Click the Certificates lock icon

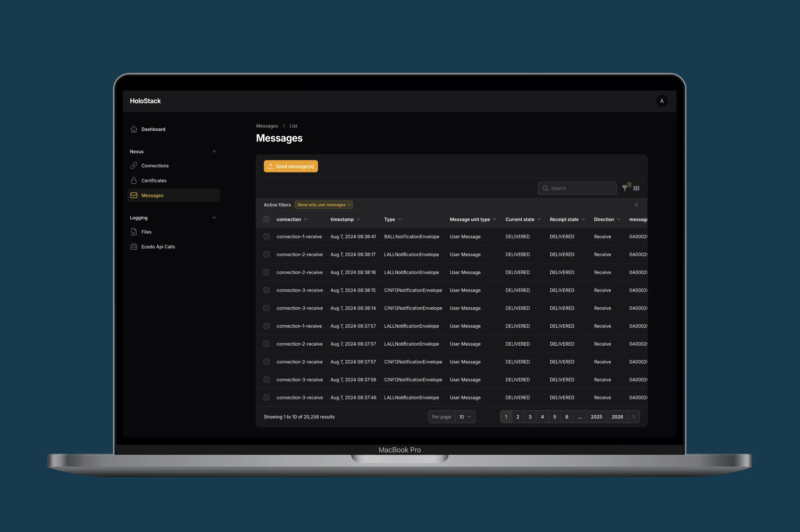click(134, 181)
